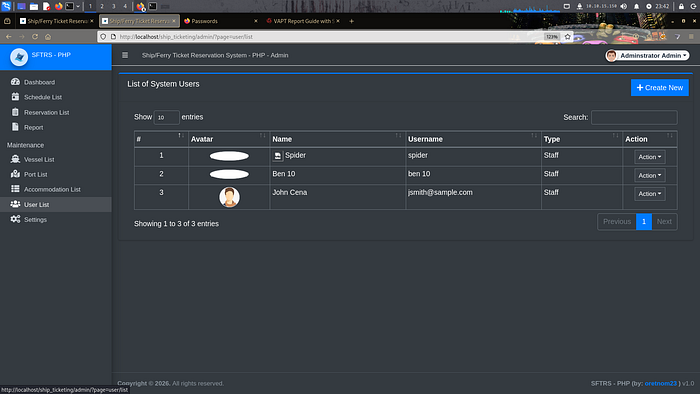700x394 pixels.
Task: Click the jsmith@sample.com username cell
Action: [x=473, y=197]
